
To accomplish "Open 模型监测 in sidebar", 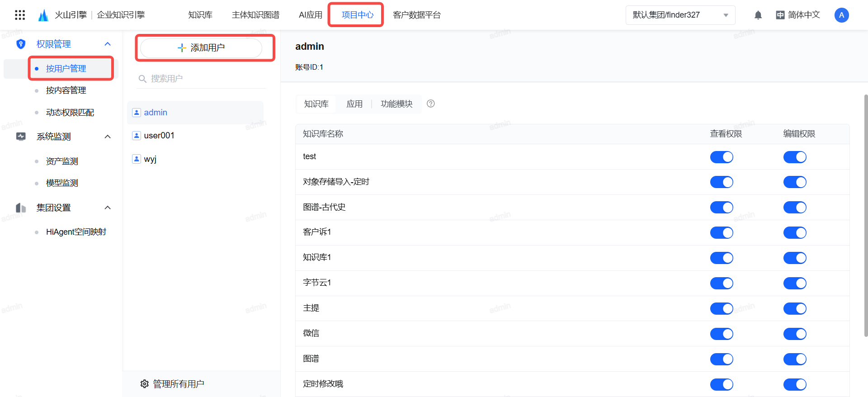I will point(61,183).
